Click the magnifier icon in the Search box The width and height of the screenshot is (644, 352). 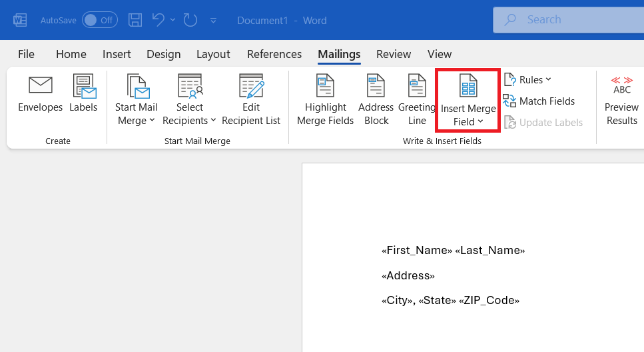(510, 20)
